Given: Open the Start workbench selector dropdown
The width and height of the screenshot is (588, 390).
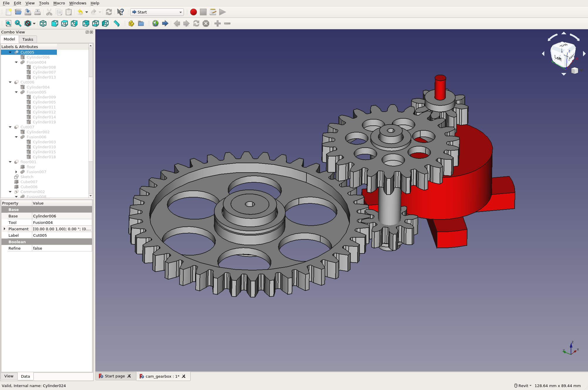Looking at the screenshot, I should 157,12.
